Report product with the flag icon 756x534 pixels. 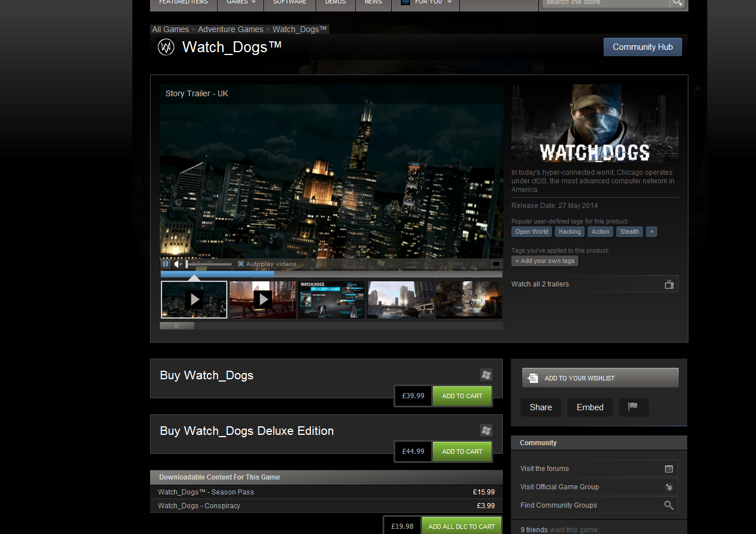633,407
